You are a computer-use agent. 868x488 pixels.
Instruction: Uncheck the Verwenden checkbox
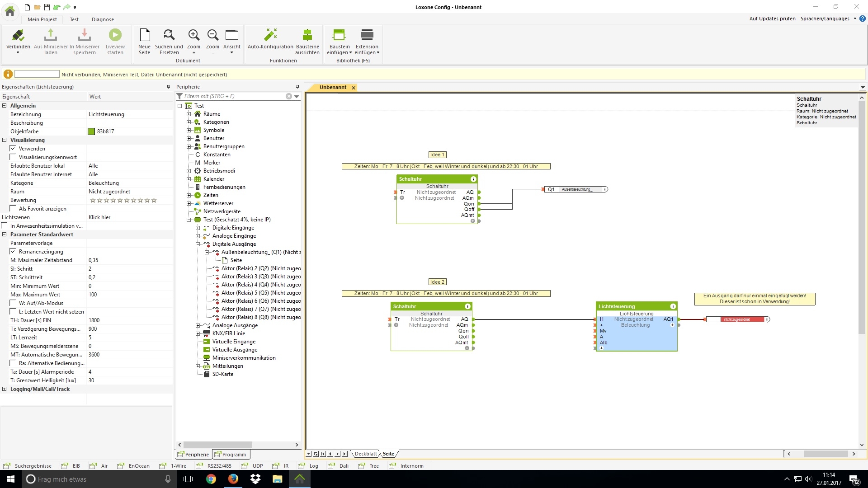13,149
